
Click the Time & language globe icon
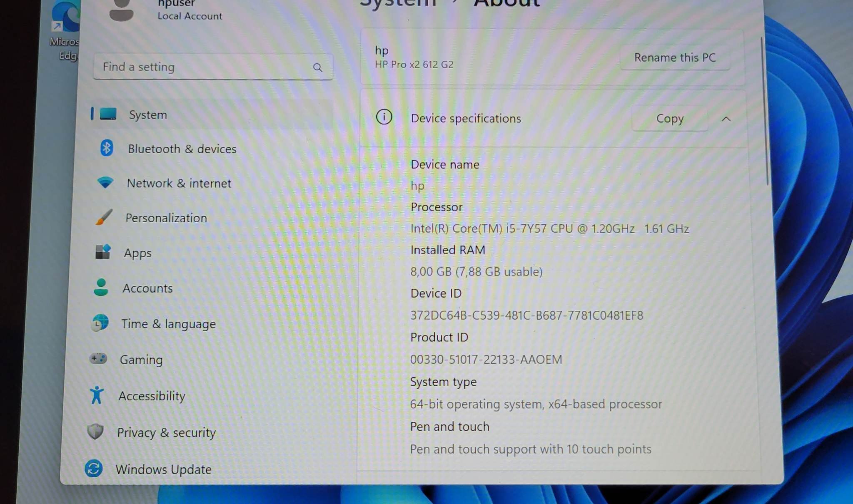[100, 323]
